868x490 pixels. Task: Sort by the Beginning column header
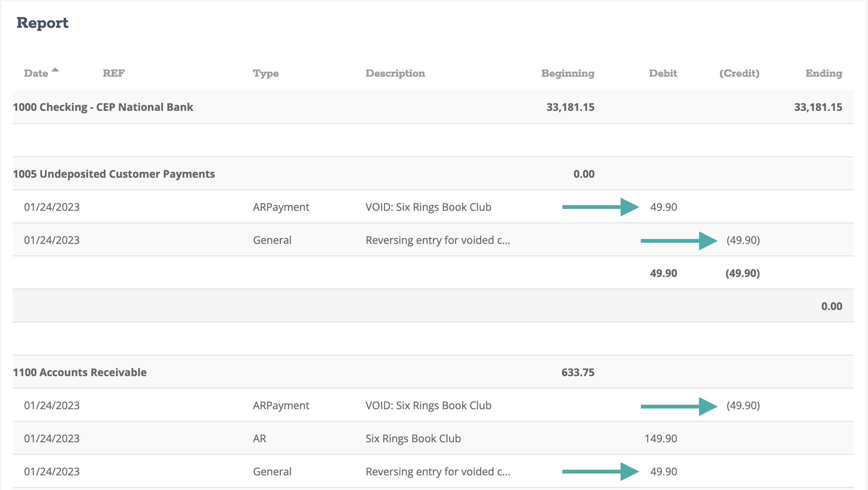(567, 73)
